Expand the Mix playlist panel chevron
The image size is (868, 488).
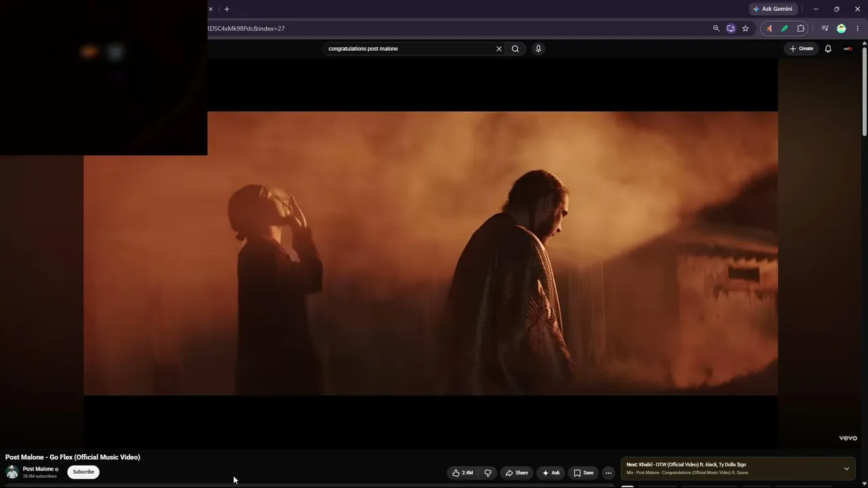pyautogui.click(x=846, y=469)
